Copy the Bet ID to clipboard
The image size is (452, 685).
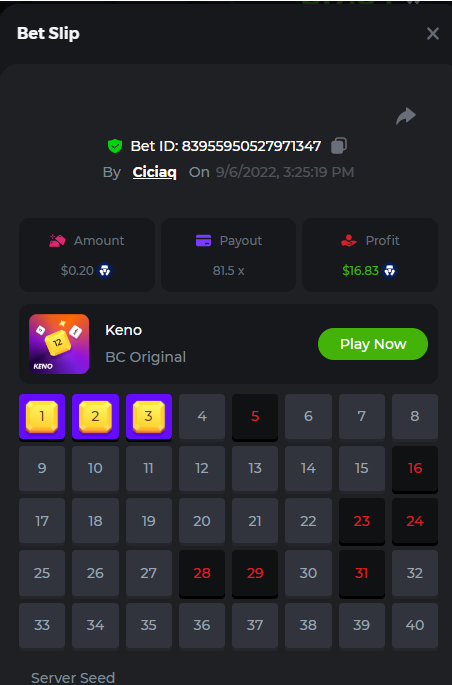(x=339, y=145)
